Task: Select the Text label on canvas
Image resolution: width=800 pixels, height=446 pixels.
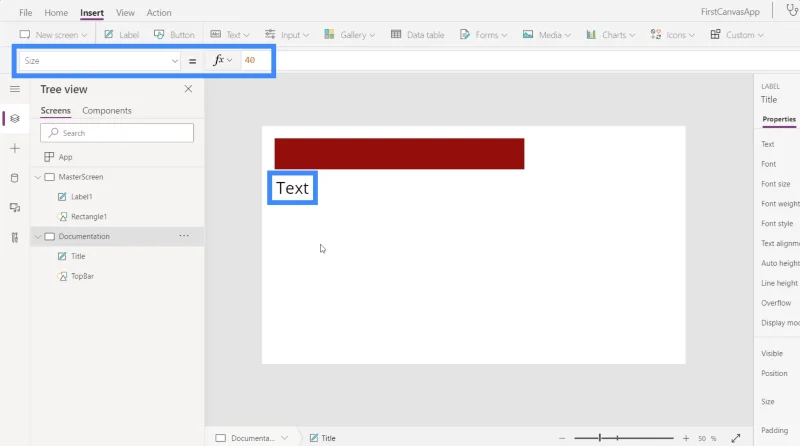Action: pos(292,188)
